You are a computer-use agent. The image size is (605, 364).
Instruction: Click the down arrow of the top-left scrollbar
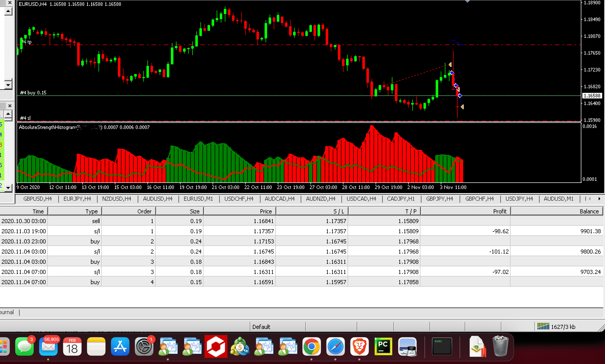pyautogui.click(x=8, y=85)
